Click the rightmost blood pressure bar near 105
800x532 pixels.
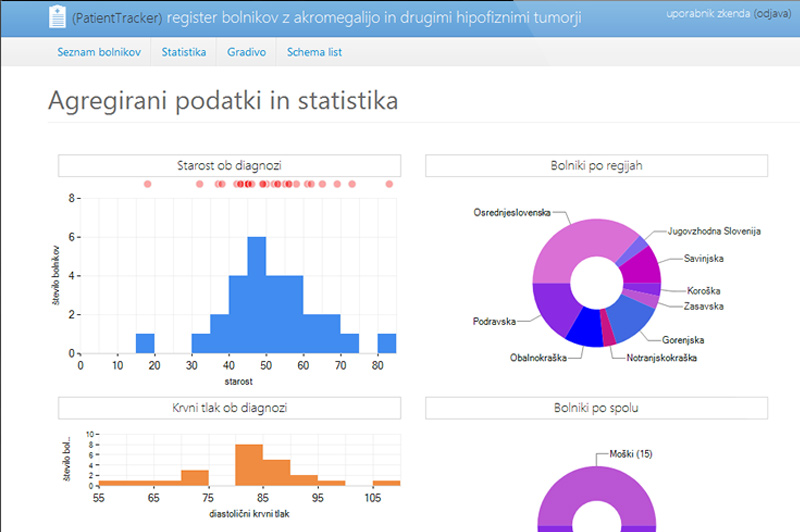pyautogui.click(x=386, y=483)
